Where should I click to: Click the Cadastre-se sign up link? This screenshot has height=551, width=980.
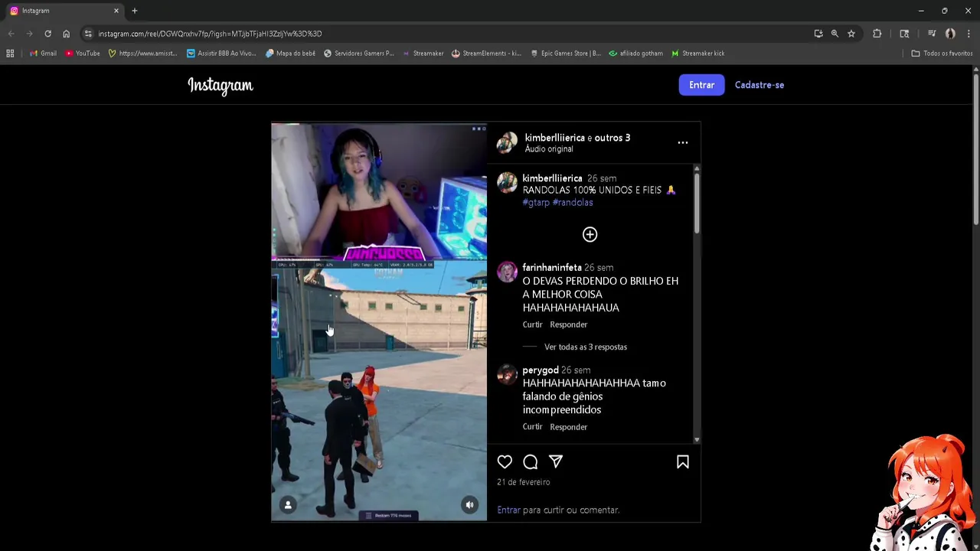point(759,85)
